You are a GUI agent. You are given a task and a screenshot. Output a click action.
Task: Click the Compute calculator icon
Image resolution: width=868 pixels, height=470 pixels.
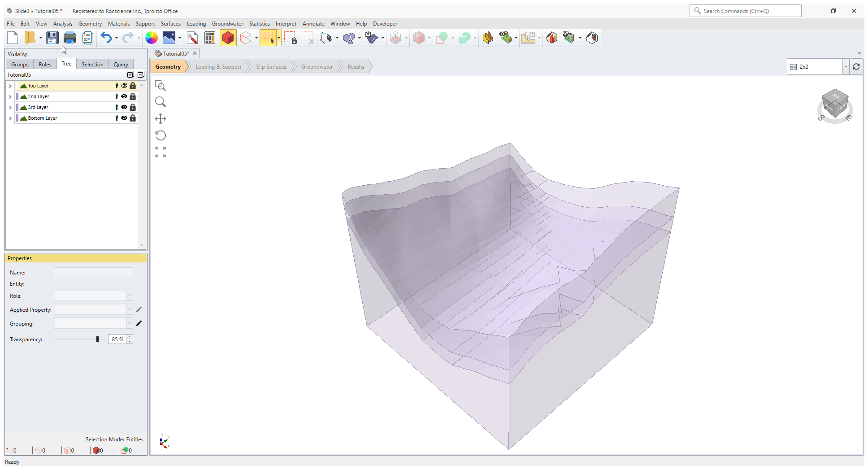pyautogui.click(x=209, y=38)
